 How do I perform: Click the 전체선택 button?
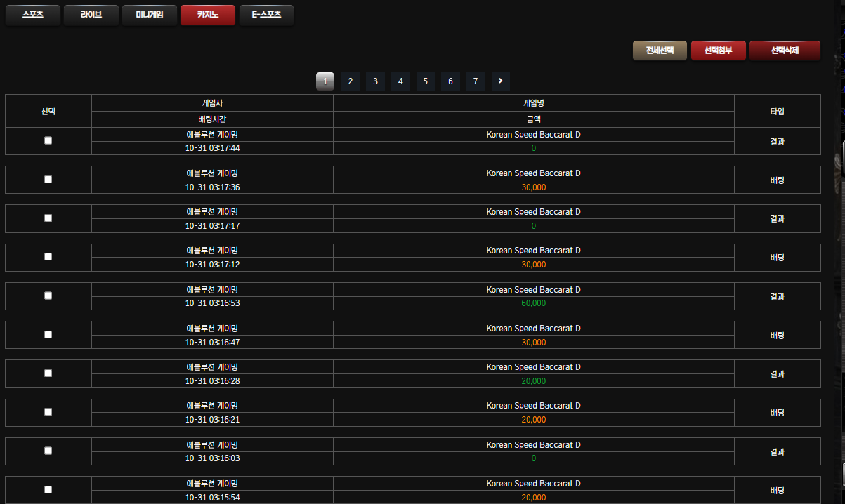pyautogui.click(x=660, y=51)
